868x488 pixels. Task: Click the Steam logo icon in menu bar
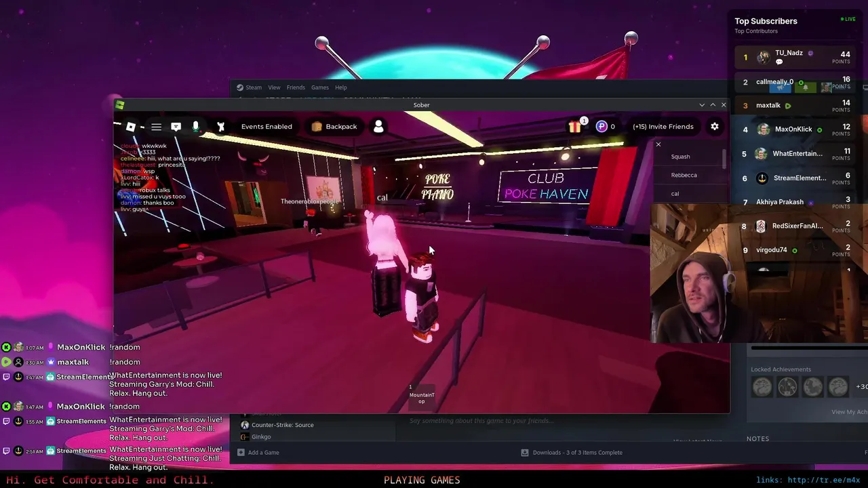[x=240, y=87]
